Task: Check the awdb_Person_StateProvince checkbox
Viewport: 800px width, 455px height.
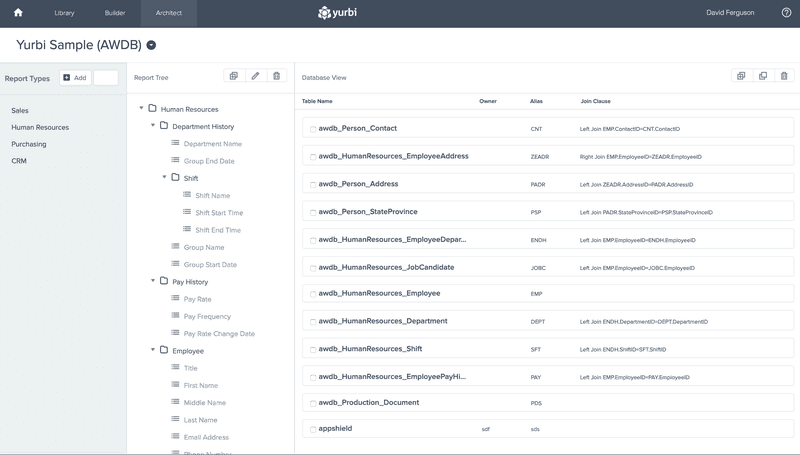Action: (313, 212)
